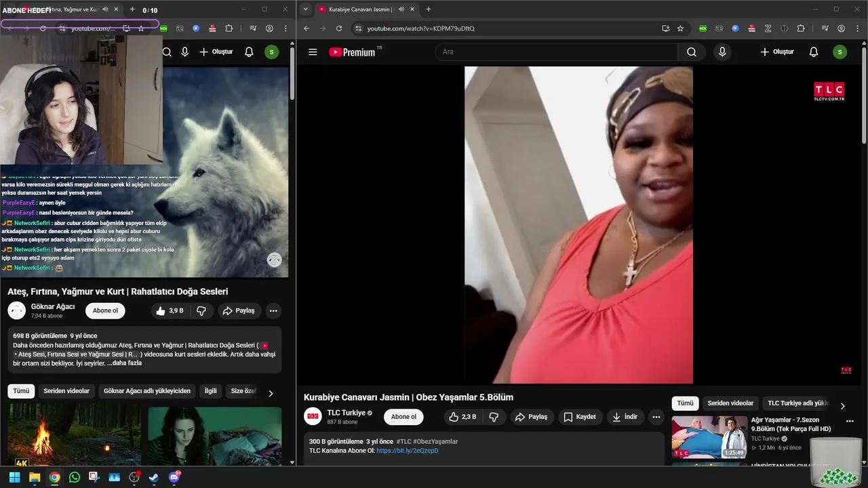
Task: Save TLC video with Kaydet button
Action: (580, 417)
